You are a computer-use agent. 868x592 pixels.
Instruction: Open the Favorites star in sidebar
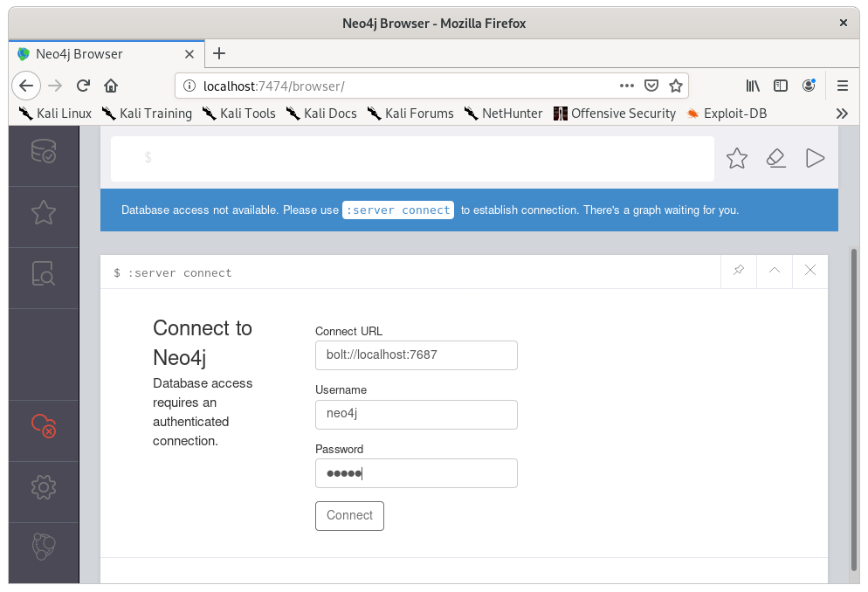pos(44,212)
